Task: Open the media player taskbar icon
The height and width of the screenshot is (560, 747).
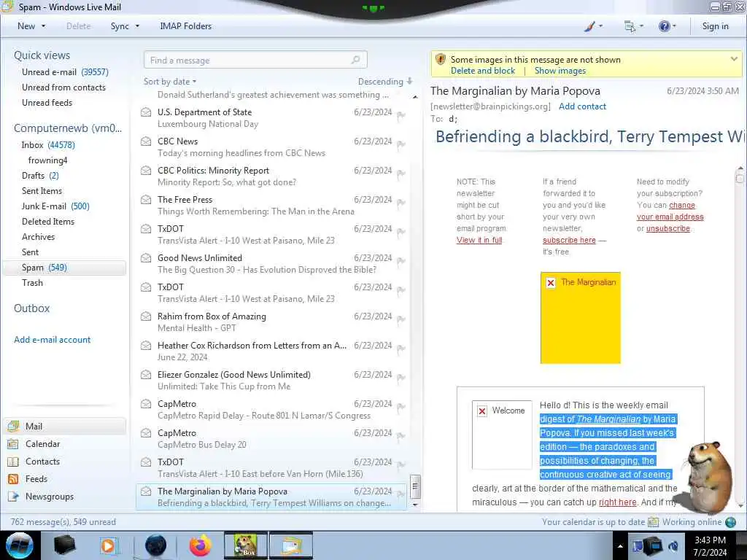Action: pyautogui.click(x=109, y=545)
